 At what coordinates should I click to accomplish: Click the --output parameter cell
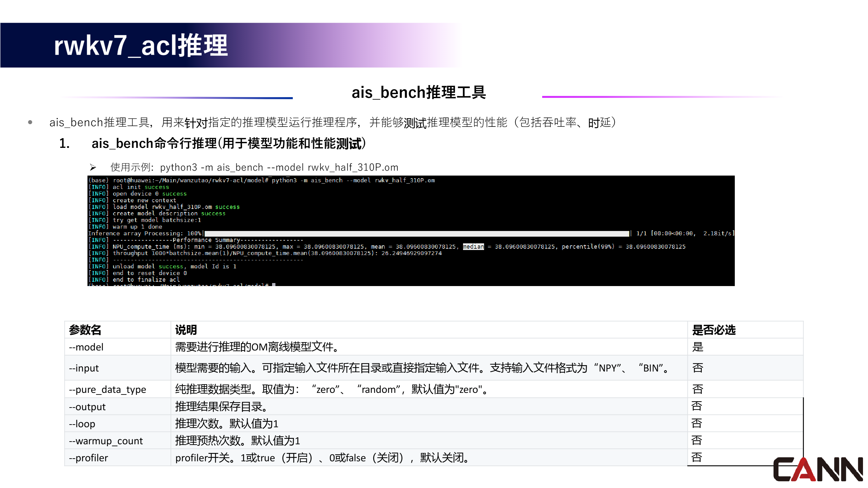[87, 407]
